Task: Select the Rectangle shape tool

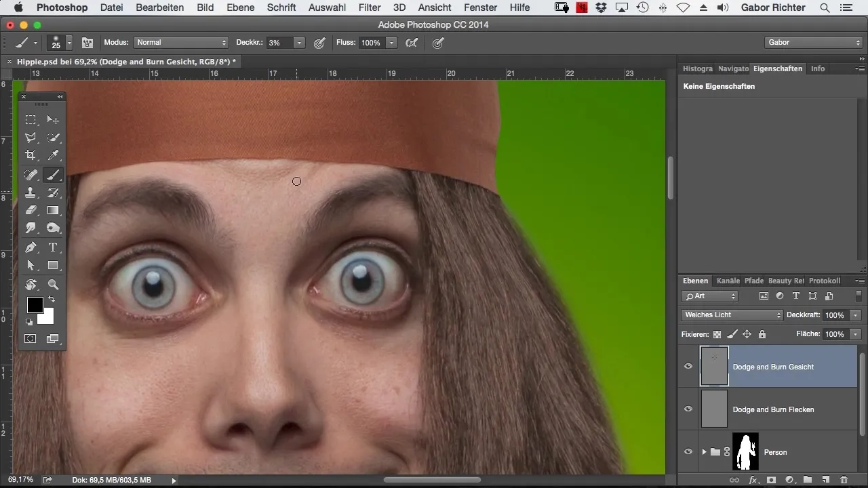Action: (x=53, y=265)
